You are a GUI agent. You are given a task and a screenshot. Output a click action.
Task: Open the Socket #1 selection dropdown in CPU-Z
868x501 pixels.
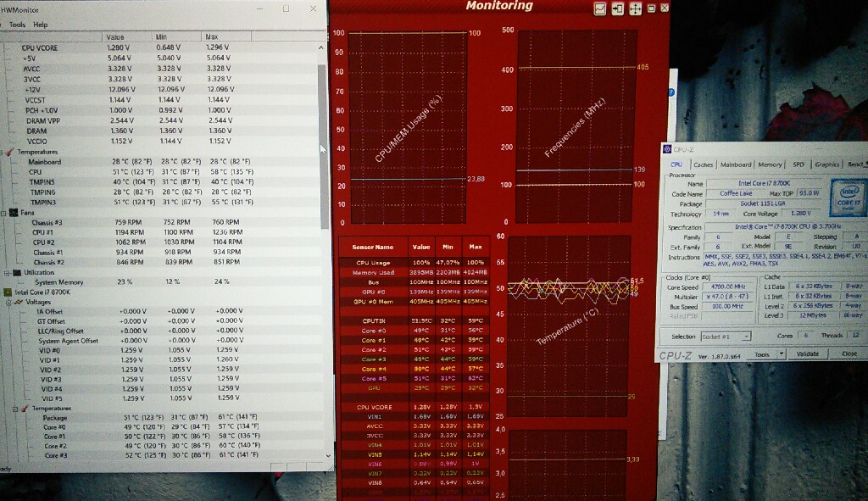coord(746,337)
